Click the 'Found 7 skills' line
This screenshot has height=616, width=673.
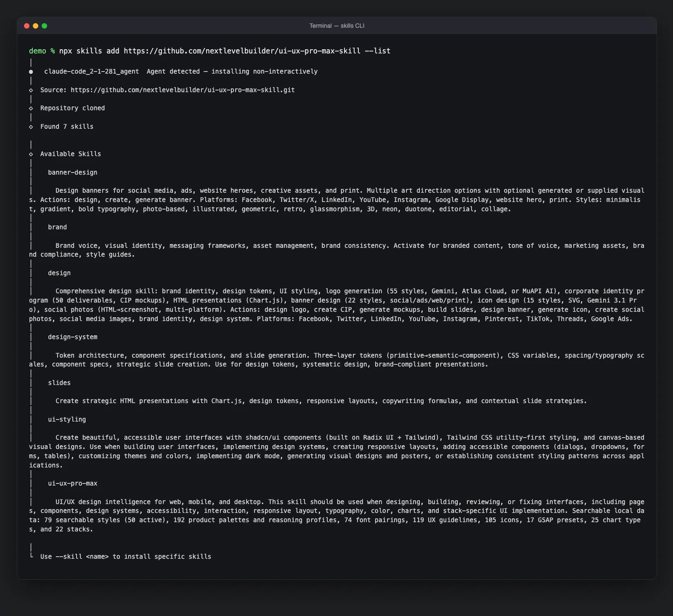pos(67,127)
